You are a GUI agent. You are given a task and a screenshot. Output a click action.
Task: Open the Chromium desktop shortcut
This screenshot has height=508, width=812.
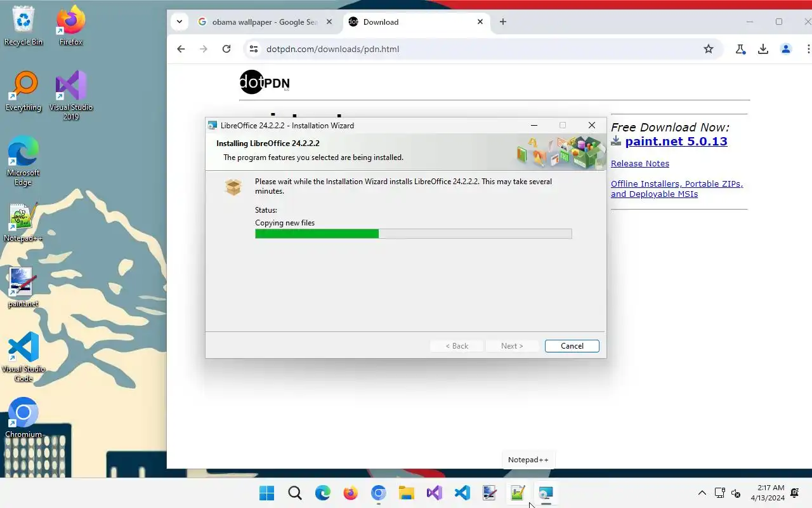pos(23,418)
